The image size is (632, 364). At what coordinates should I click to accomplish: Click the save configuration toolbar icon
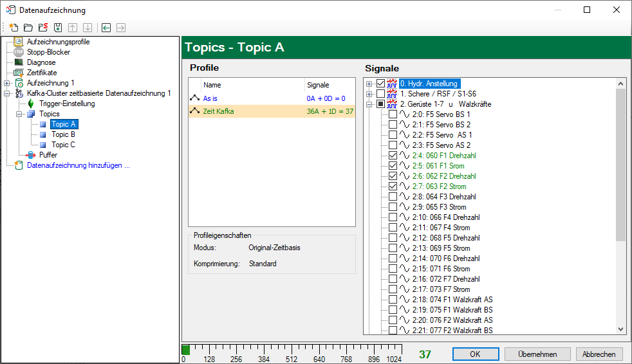coord(57,28)
